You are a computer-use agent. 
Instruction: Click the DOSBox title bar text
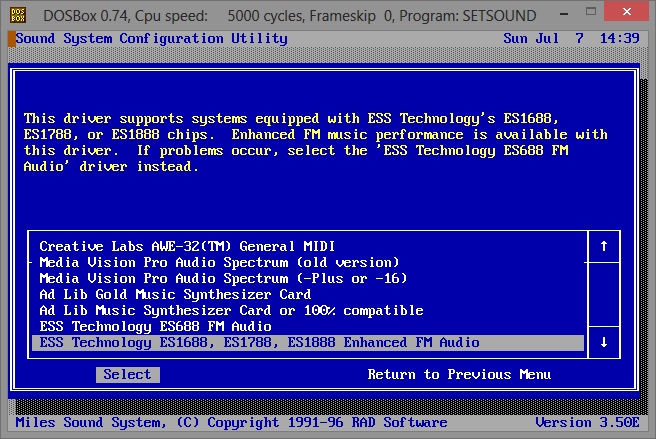(x=290, y=16)
